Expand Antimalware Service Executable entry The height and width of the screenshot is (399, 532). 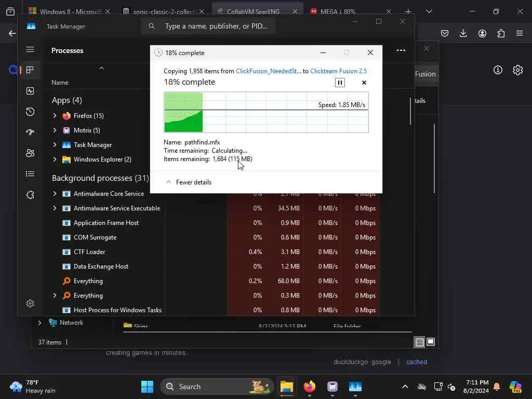[55, 208]
